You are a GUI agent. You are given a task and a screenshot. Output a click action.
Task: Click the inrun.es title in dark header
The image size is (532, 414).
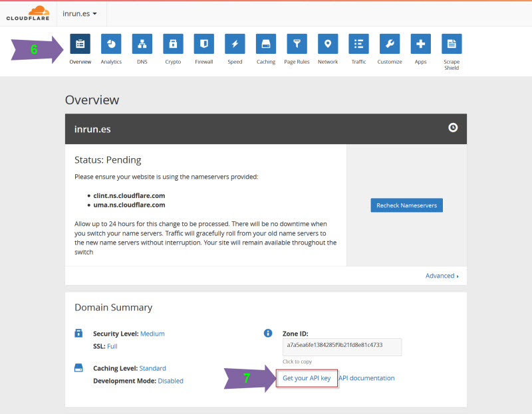[92, 129]
